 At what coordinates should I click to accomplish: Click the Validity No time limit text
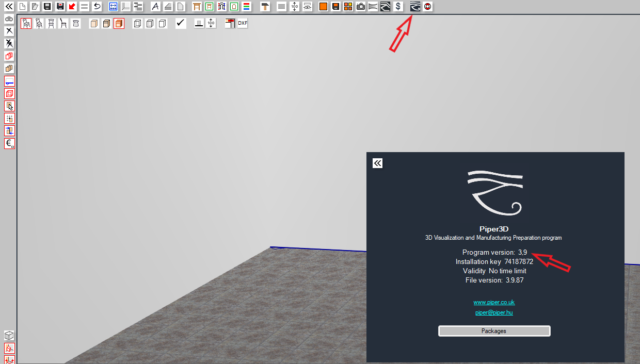[494, 271]
